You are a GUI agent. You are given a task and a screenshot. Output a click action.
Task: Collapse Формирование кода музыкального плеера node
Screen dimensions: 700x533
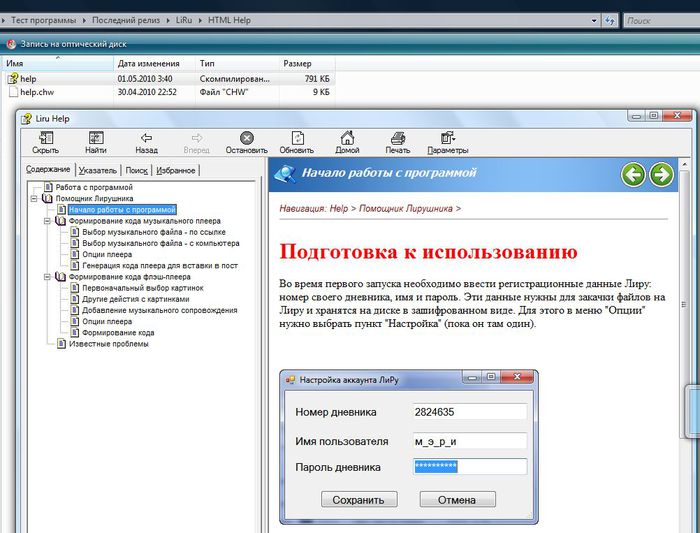point(47,221)
